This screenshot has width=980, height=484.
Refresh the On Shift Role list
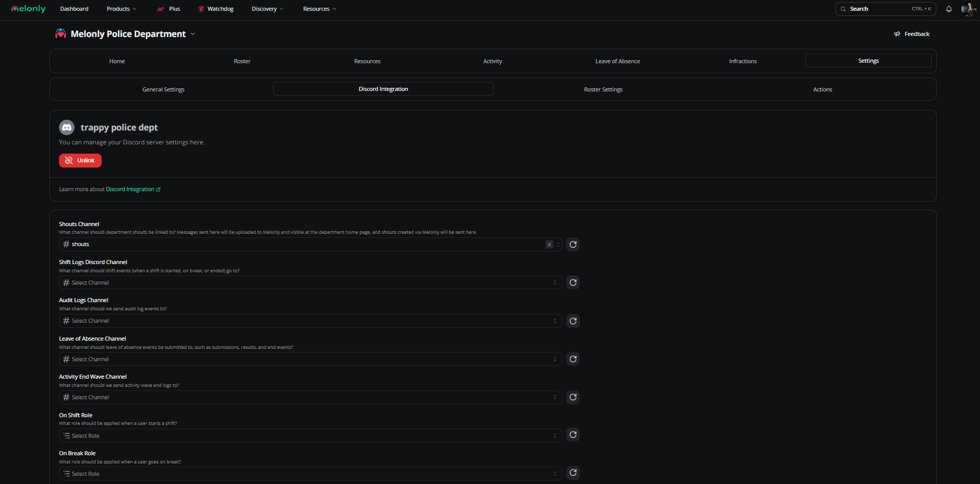tap(573, 435)
